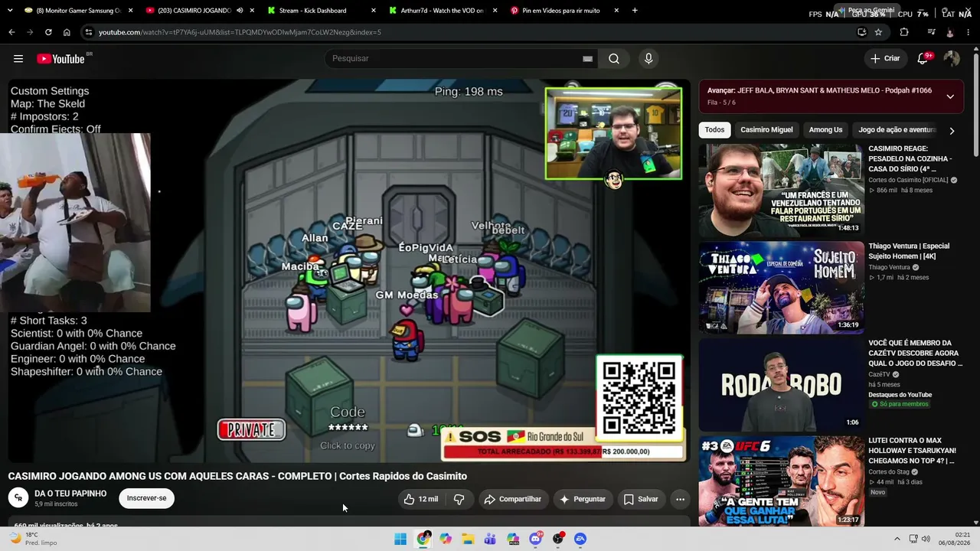Open the on-screen keyboard in search bar
This screenshot has height=551, width=980.
pos(588,59)
